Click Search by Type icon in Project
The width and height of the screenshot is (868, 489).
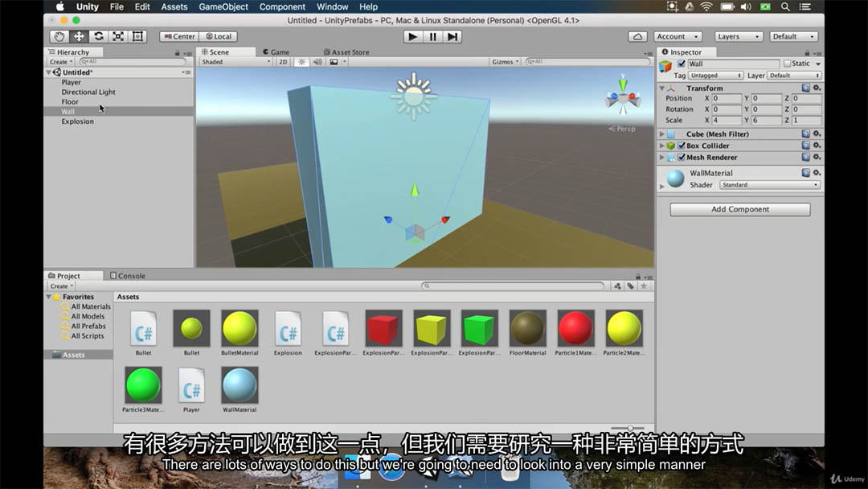617,286
